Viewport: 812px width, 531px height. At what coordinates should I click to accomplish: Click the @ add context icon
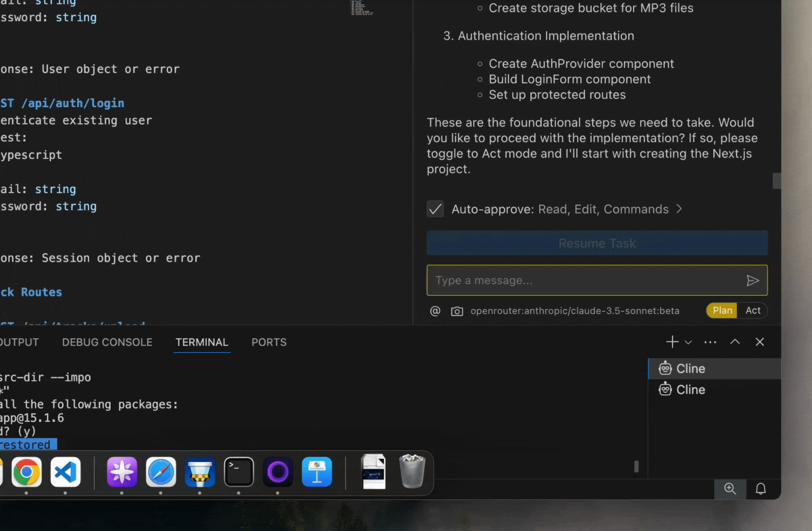point(435,311)
